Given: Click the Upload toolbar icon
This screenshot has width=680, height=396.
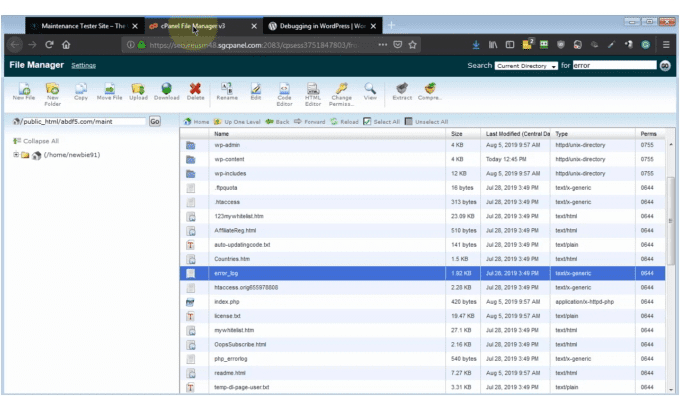Looking at the screenshot, I should [138, 92].
